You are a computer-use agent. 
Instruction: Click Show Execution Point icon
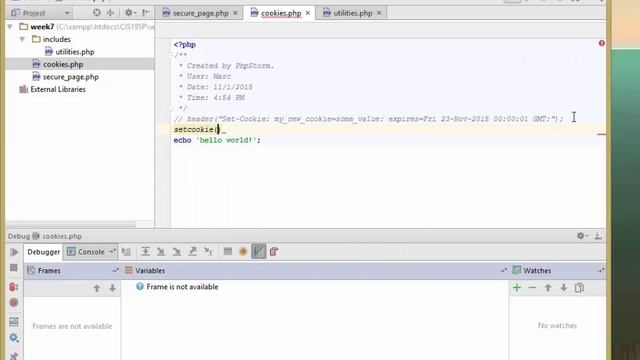(x=127, y=252)
